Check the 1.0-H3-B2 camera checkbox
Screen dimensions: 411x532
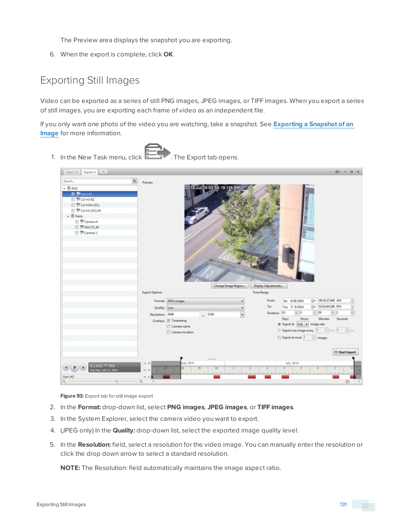(x=73, y=199)
